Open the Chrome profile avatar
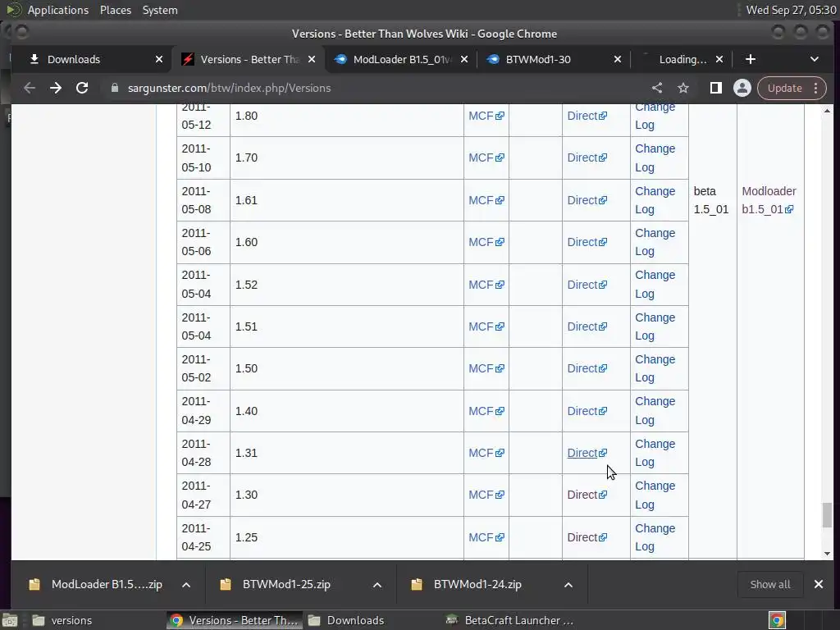The image size is (840, 630). (x=742, y=88)
